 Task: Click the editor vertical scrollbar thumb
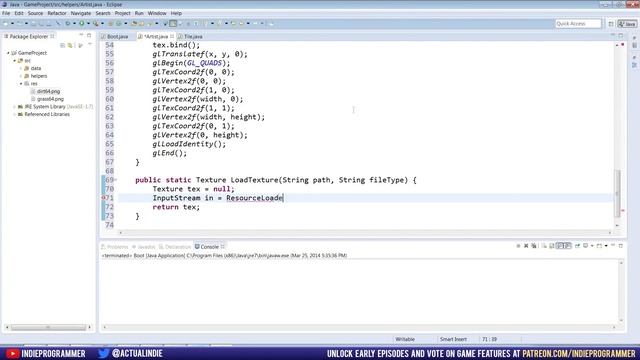(618, 194)
